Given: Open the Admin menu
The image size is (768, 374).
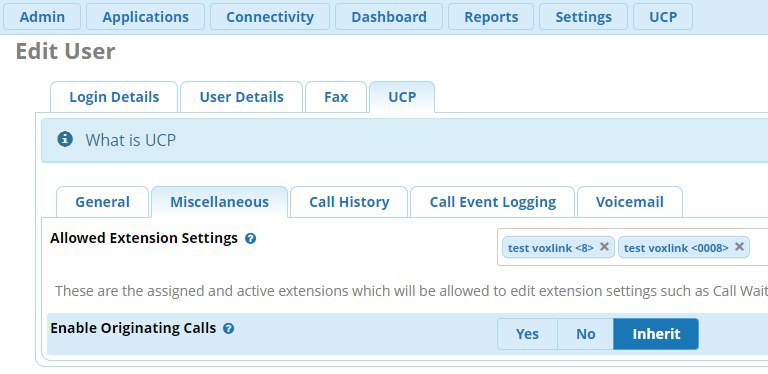Looking at the screenshot, I should click(x=42, y=17).
